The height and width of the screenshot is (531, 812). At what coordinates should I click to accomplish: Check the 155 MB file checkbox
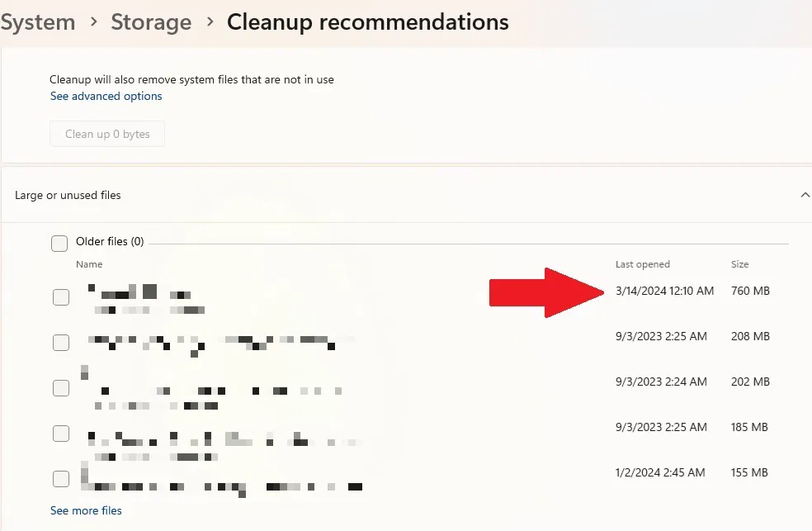[x=61, y=479]
